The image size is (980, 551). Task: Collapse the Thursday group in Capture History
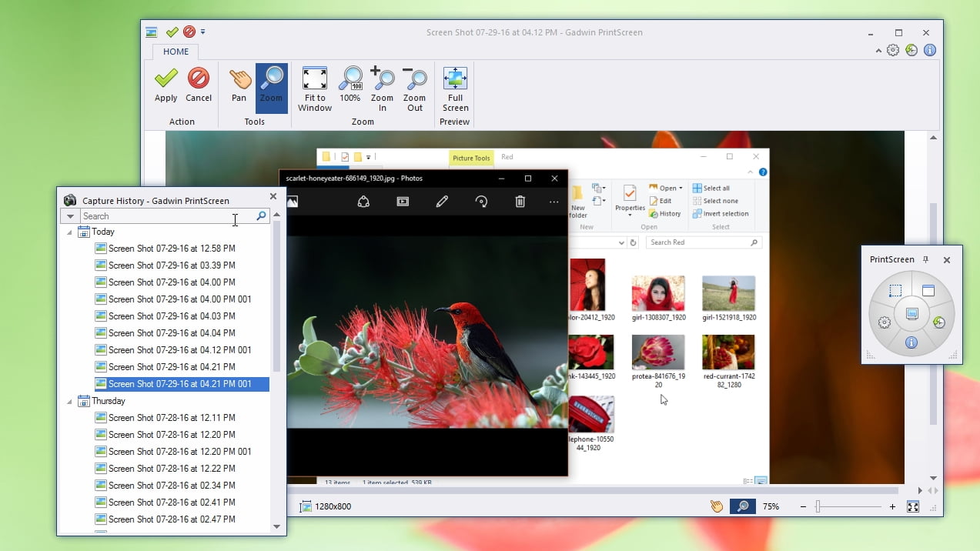tap(69, 401)
